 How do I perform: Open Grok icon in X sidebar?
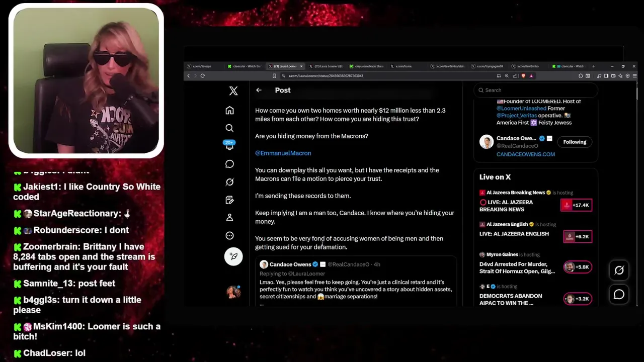229,182
